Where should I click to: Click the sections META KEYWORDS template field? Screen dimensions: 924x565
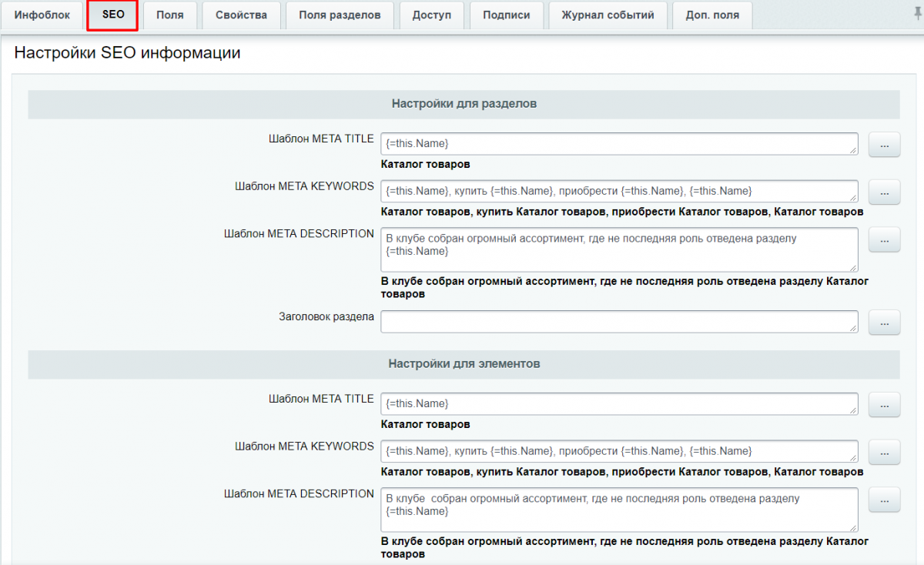(x=619, y=191)
